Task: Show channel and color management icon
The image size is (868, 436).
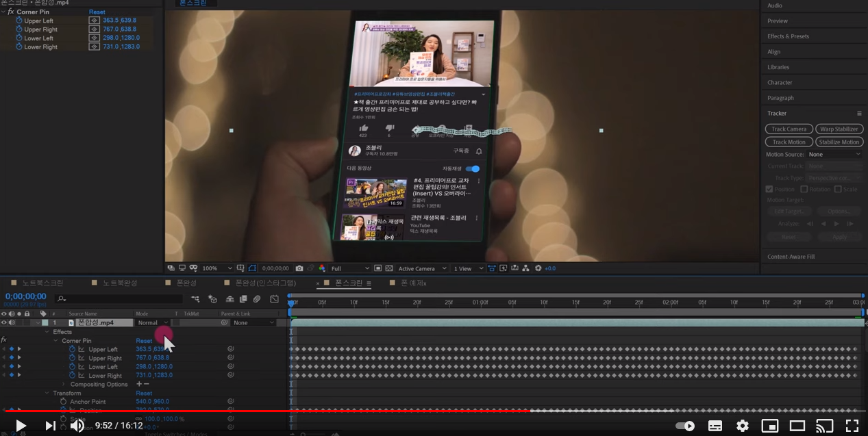Action: coord(322,268)
